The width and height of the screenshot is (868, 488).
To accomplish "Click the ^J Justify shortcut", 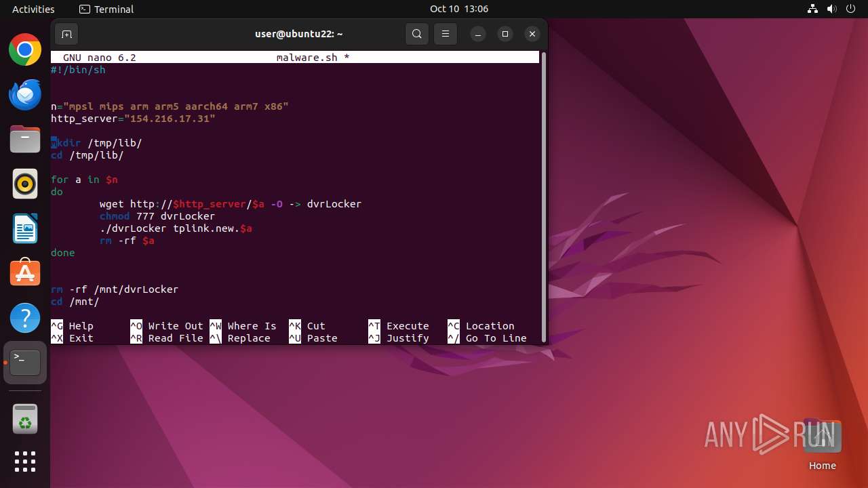I will pos(399,338).
